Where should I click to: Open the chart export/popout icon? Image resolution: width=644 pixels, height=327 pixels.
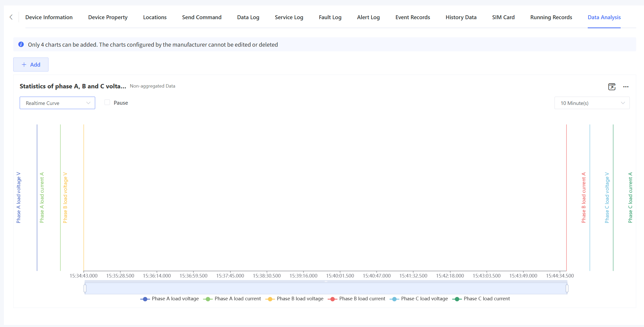pos(612,87)
